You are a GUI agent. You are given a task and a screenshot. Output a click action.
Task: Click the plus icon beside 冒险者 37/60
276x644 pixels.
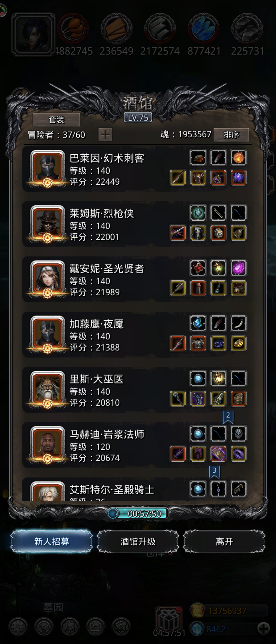[x=105, y=135]
